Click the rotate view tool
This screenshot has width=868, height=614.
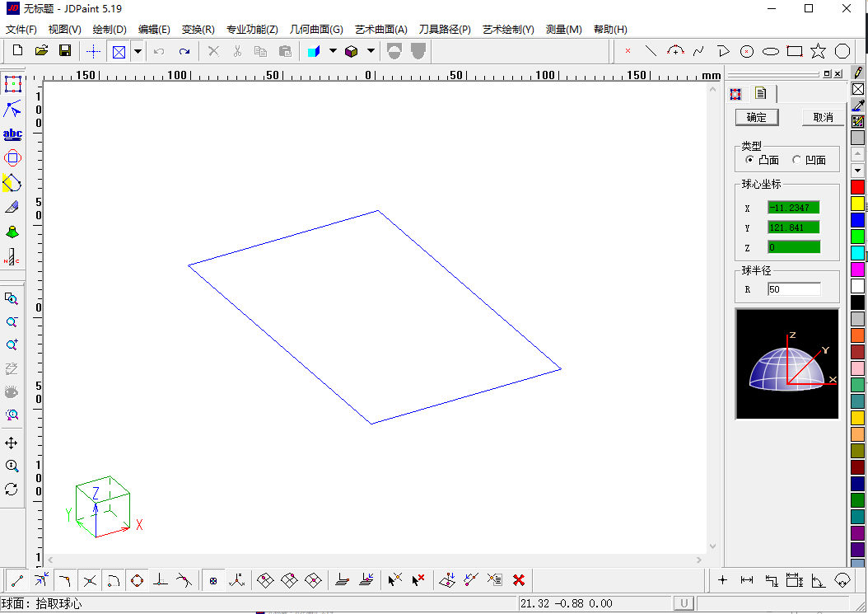(x=12, y=490)
